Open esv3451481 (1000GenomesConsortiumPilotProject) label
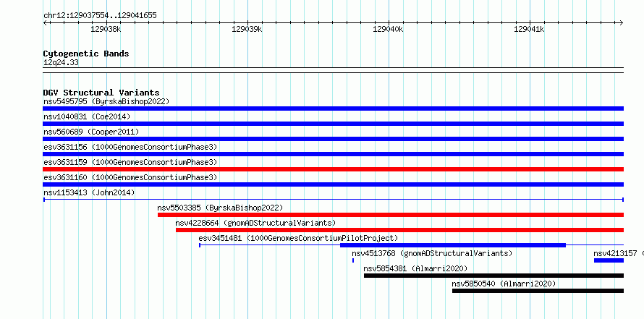This screenshot has width=644, height=319. tap(298, 238)
